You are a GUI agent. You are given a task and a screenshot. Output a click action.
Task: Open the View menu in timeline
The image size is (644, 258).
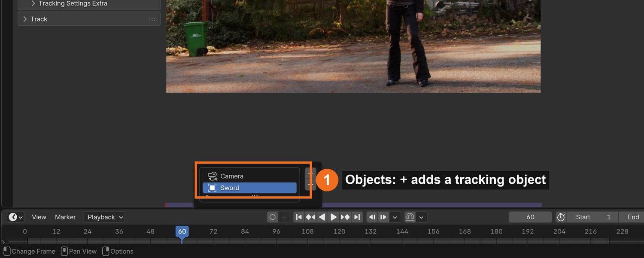(39, 217)
